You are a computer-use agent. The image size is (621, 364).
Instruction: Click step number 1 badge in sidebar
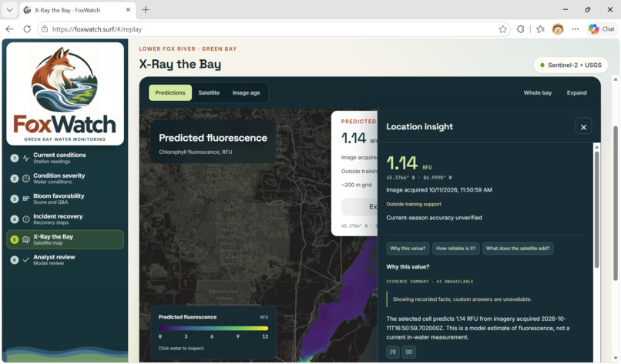click(x=15, y=159)
